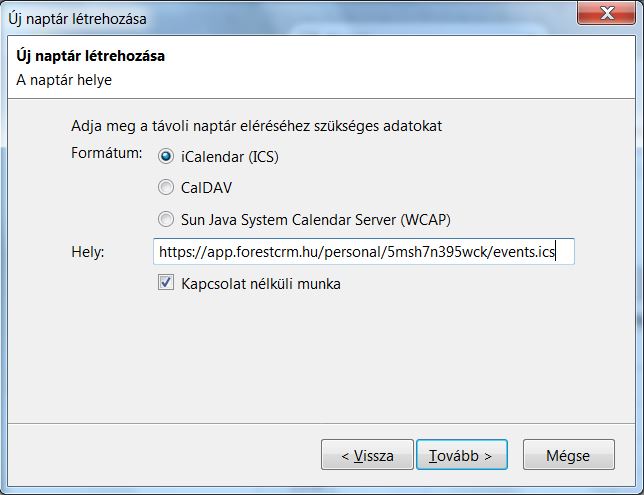Click the Adja meg a távoli naptár instruction
644x495 pixels.
coord(256,127)
